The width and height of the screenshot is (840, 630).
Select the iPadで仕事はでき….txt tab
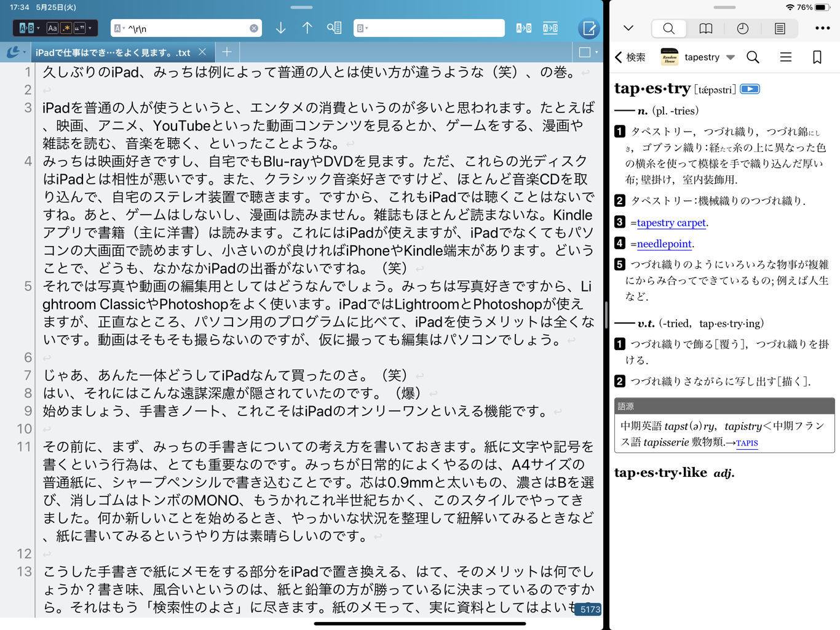(x=113, y=52)
